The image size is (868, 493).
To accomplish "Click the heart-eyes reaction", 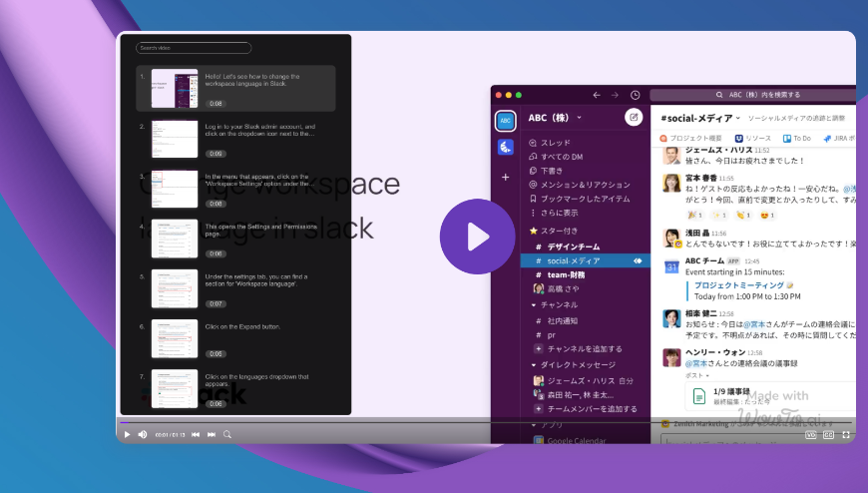I will [x=767, y=215].
